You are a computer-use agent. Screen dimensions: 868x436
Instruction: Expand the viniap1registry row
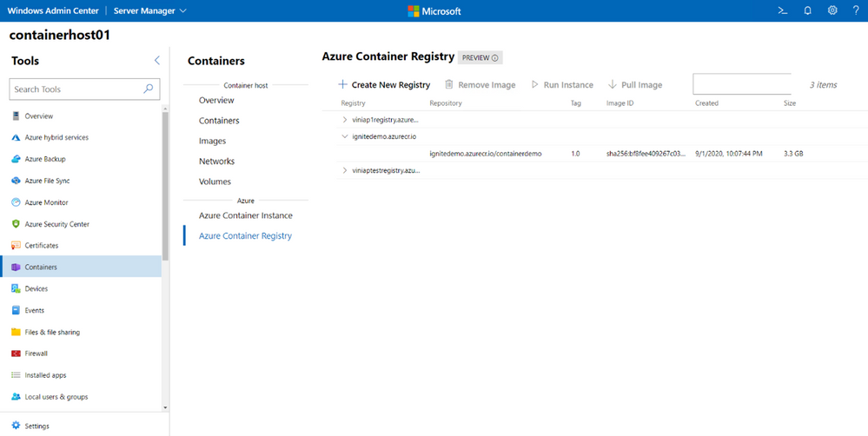point(345,120)
